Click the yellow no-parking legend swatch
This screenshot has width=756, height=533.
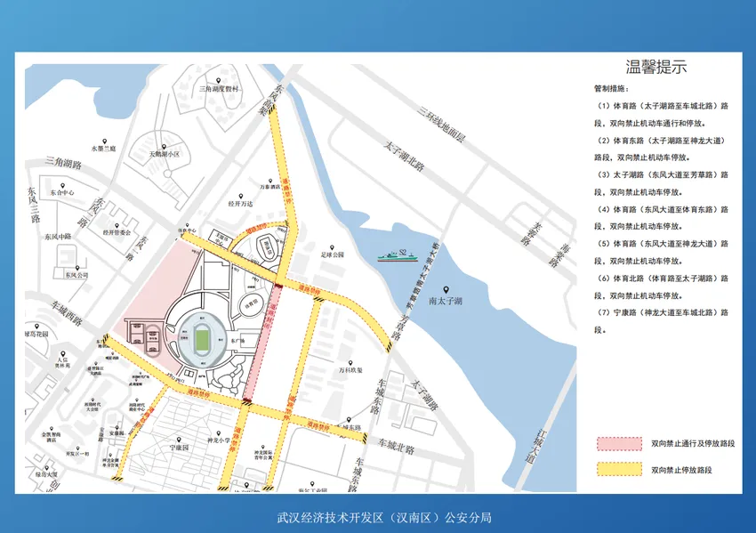pos(617,468)
